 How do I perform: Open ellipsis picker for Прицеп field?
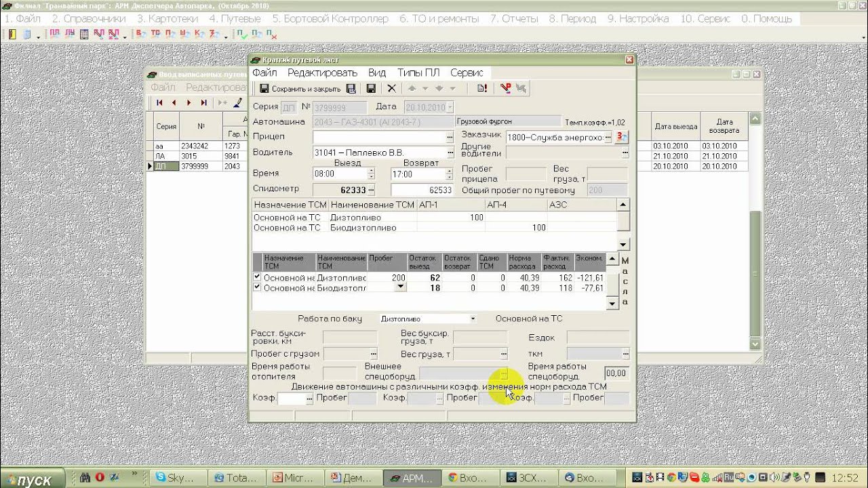pos(449,137)
